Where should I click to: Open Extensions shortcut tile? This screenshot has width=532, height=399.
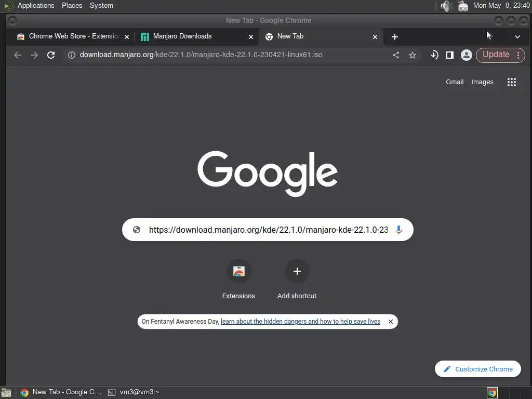click(238, 280)
